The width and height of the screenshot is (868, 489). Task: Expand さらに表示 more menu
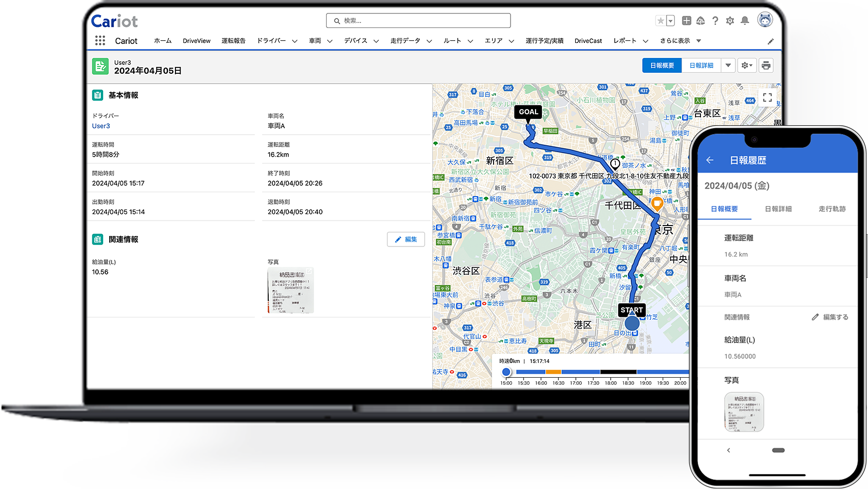tap(681, 41)
